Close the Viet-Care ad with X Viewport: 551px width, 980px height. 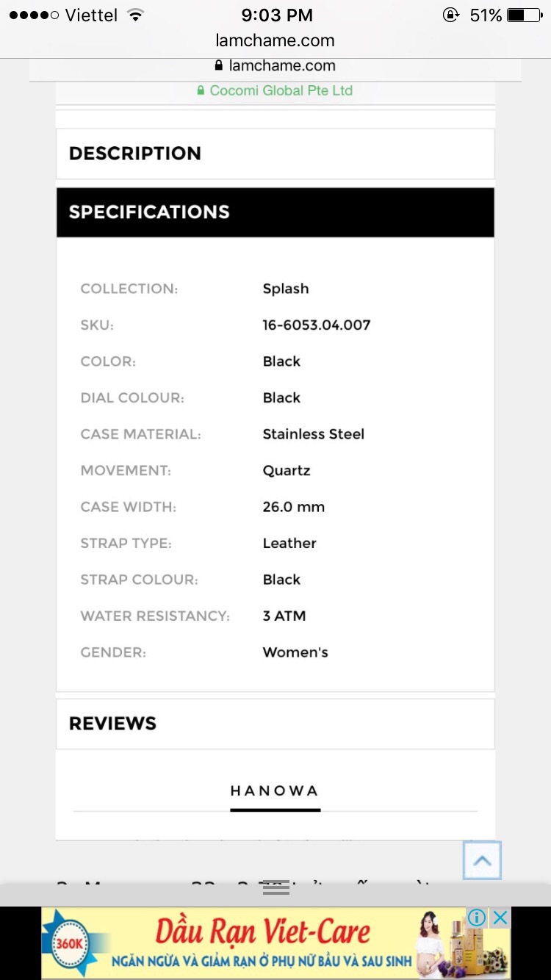point(500,918)
